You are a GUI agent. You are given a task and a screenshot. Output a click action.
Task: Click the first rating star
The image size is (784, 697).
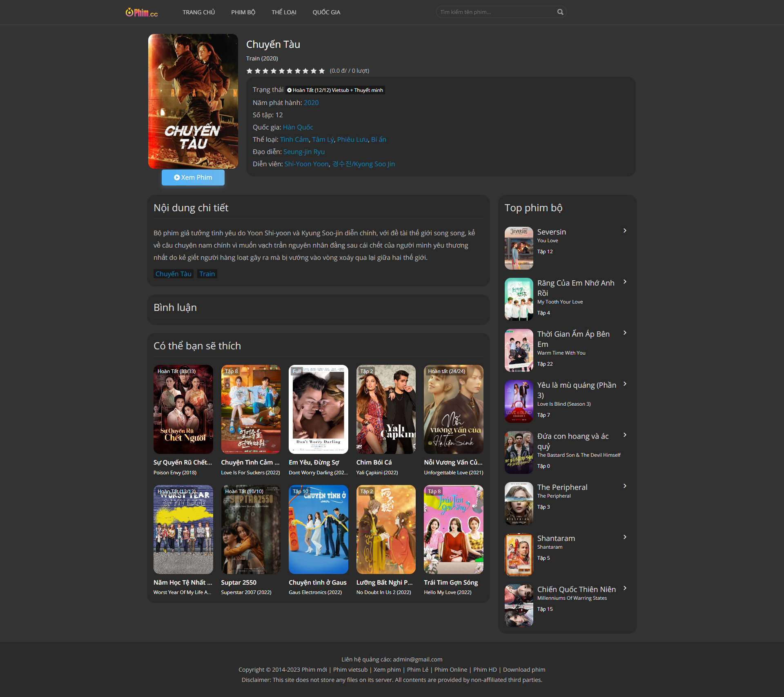pos(249,71)
